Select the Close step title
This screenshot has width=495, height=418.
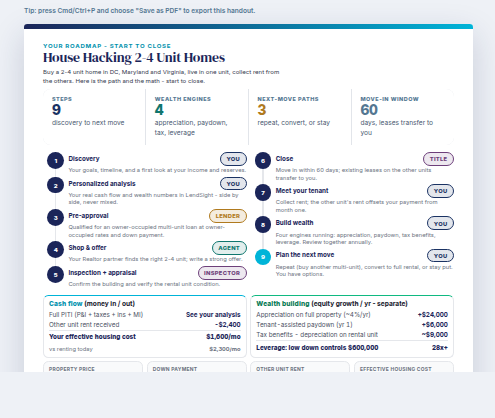[x=284, y=159]
